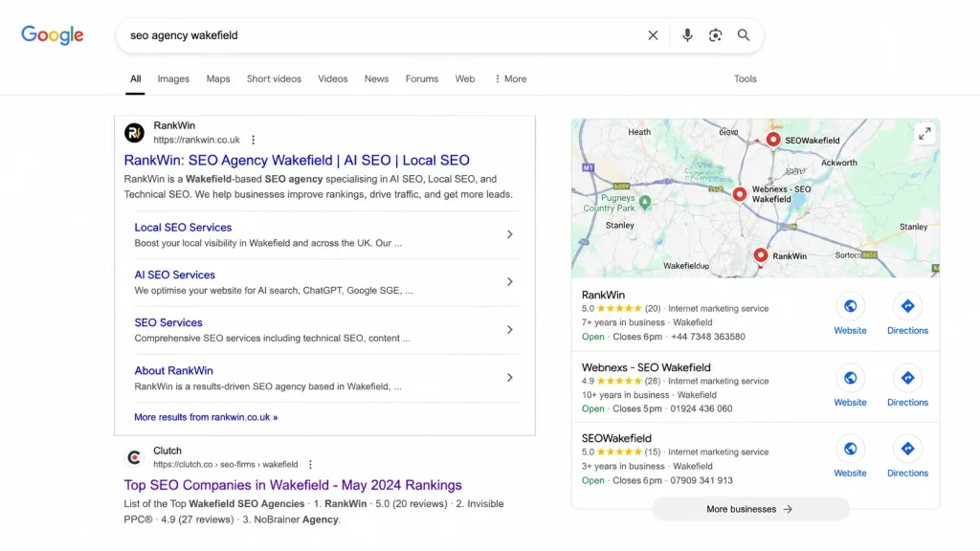Click the More businesses button
Screen dimensions: 980x551
[x=750, y=509]
